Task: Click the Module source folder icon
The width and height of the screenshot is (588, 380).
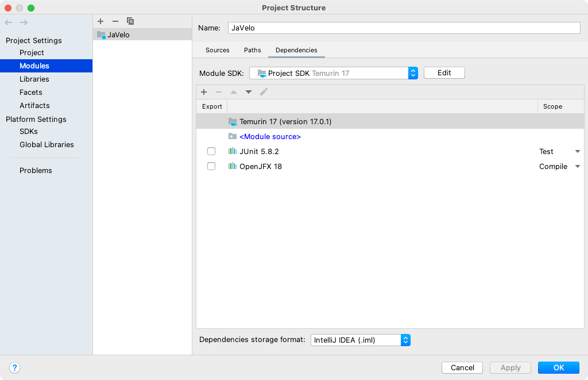Action: coord(233,136)
